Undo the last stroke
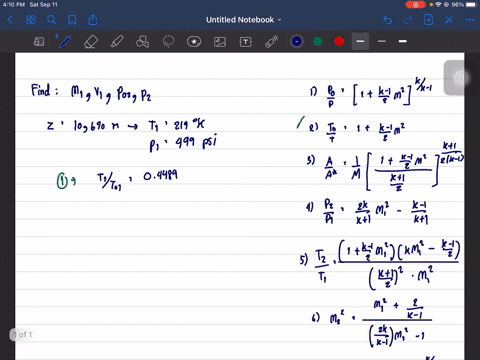The height and width of the screenshot is (360, 480). point(387,20)
